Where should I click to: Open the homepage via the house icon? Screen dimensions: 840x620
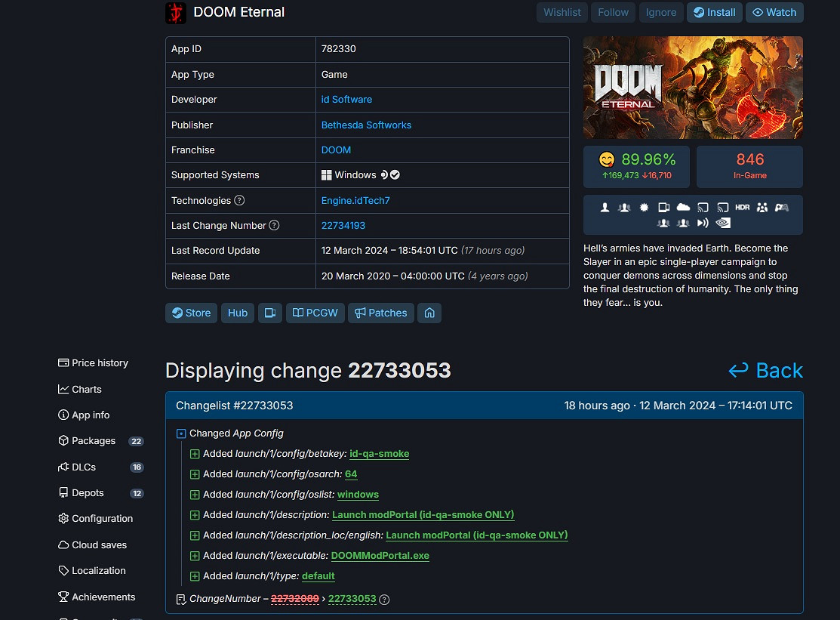pos(429,313)
